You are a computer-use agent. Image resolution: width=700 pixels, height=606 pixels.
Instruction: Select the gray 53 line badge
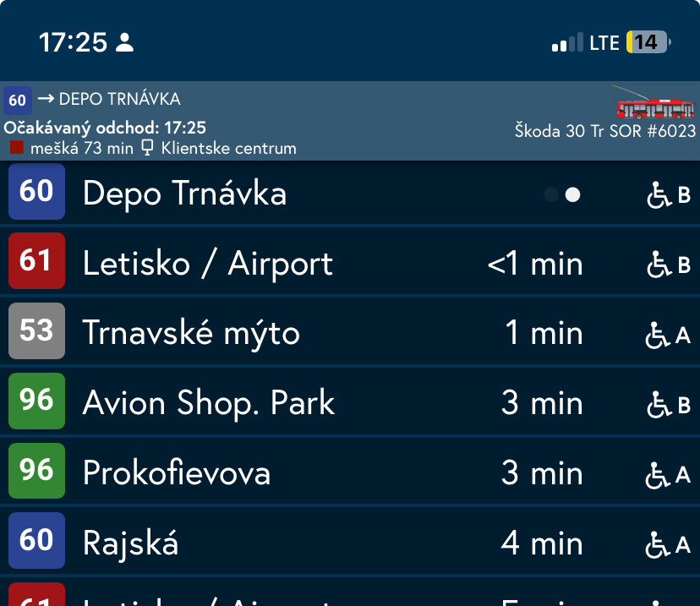click(x=36, y=330)
